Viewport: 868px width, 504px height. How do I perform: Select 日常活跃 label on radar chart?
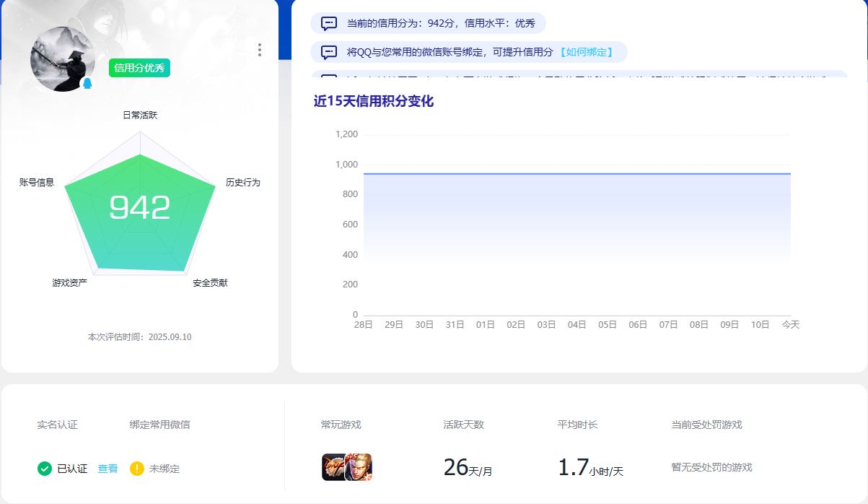140,116
